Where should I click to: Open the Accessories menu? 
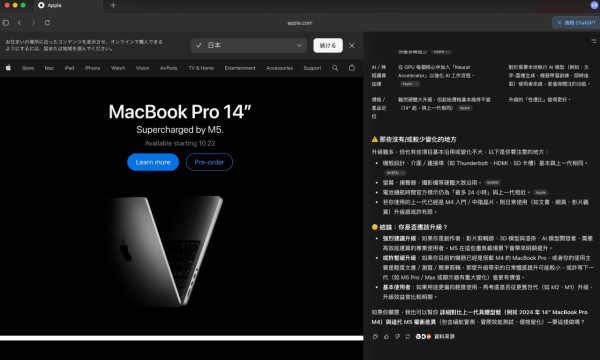pyautogui.click(x=280, y=68)
